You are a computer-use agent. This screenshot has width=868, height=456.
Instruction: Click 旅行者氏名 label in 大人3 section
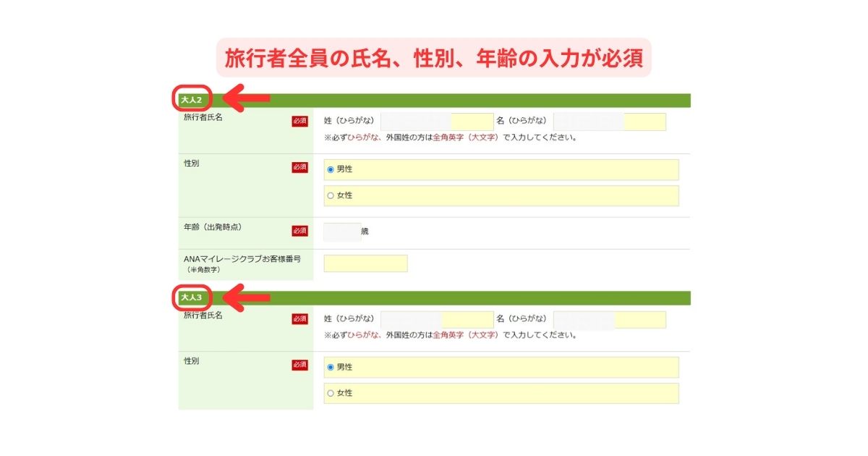pyautogui.click(x=203, y=316)
